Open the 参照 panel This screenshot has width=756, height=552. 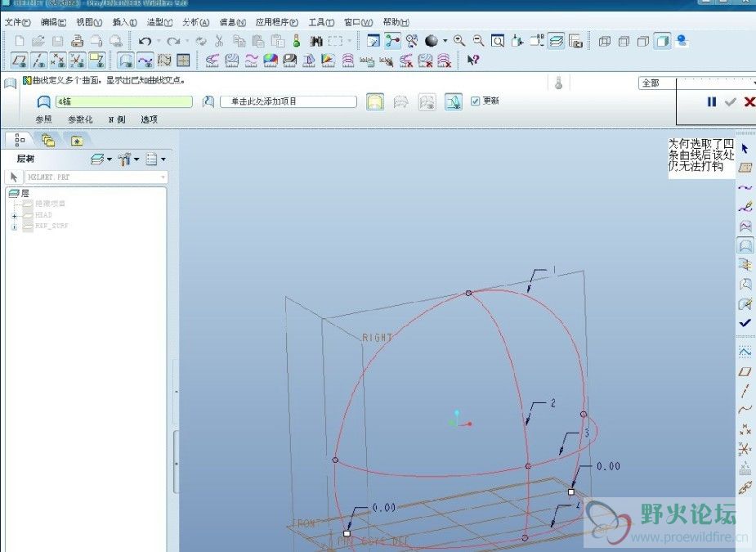click(43, 119)
